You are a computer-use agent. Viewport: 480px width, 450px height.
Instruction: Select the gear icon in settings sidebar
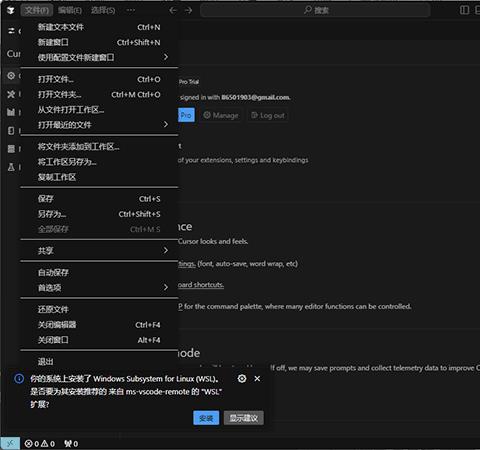click(11, 76)
